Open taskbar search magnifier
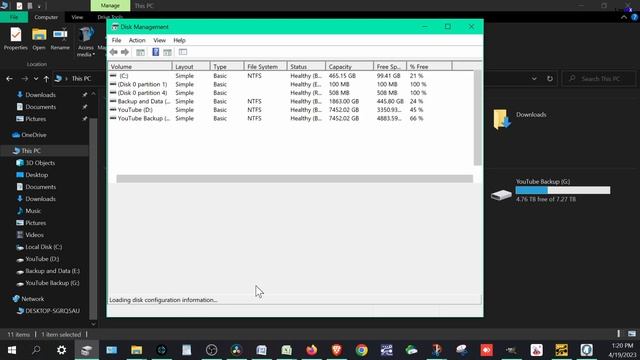640x360 pixels. pos(36,350)
